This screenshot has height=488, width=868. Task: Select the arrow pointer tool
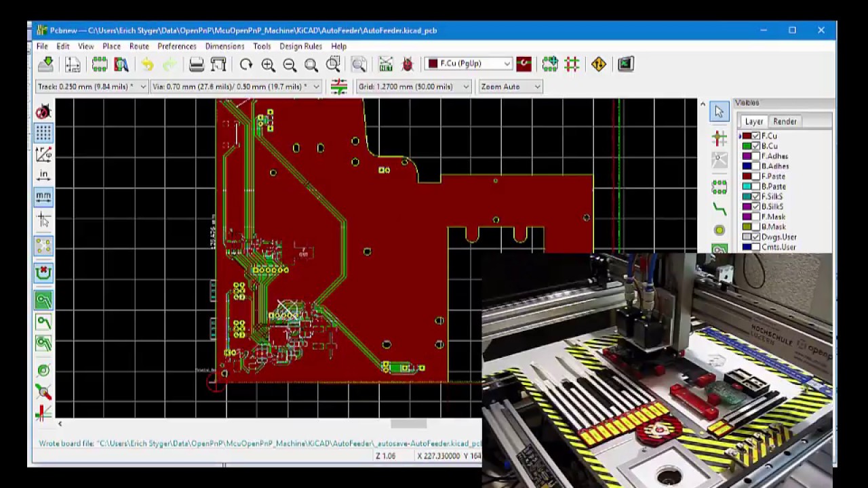(x=719, y=112)
